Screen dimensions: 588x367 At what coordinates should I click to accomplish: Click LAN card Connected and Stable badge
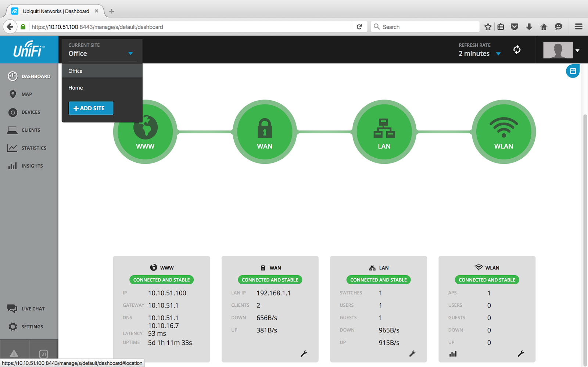[379, 280]
